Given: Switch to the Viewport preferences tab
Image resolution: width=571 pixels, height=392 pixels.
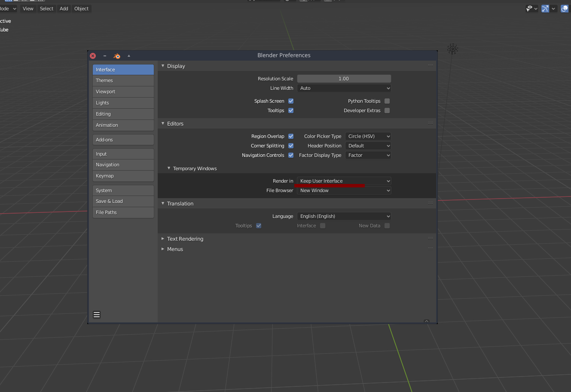Looking at the screenshot, I should [123, 92].
